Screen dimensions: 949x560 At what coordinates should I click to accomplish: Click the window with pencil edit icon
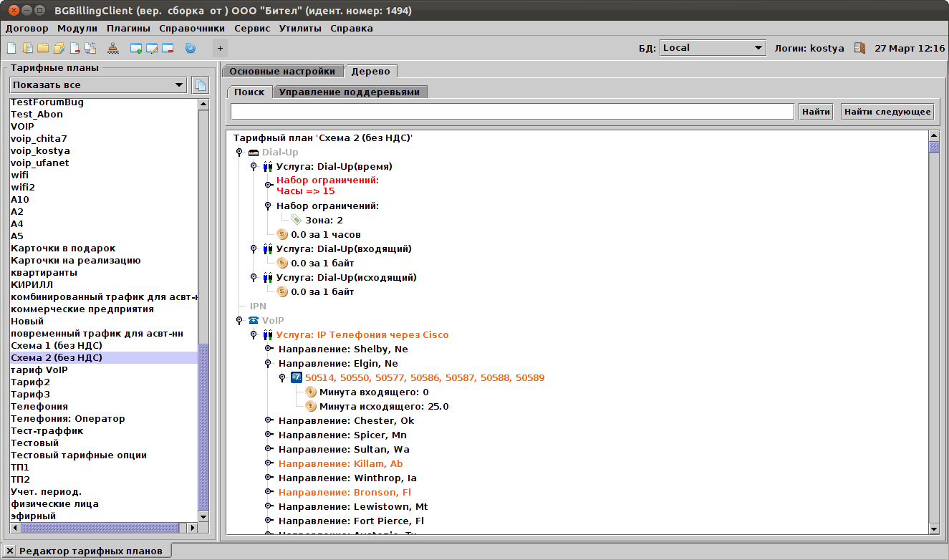pos(152,49)
